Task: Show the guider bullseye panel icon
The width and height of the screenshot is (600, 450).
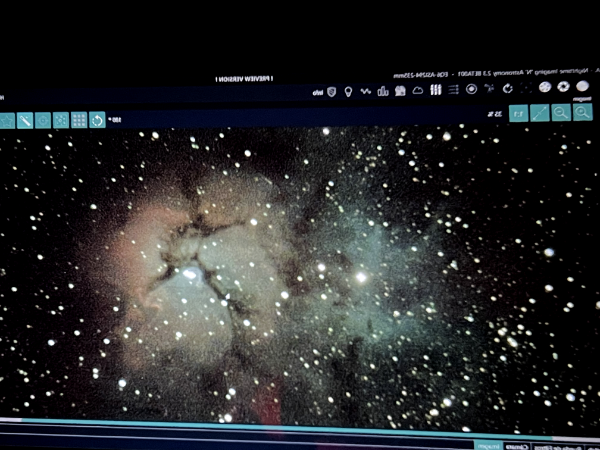Action: (x=471, y=89)
